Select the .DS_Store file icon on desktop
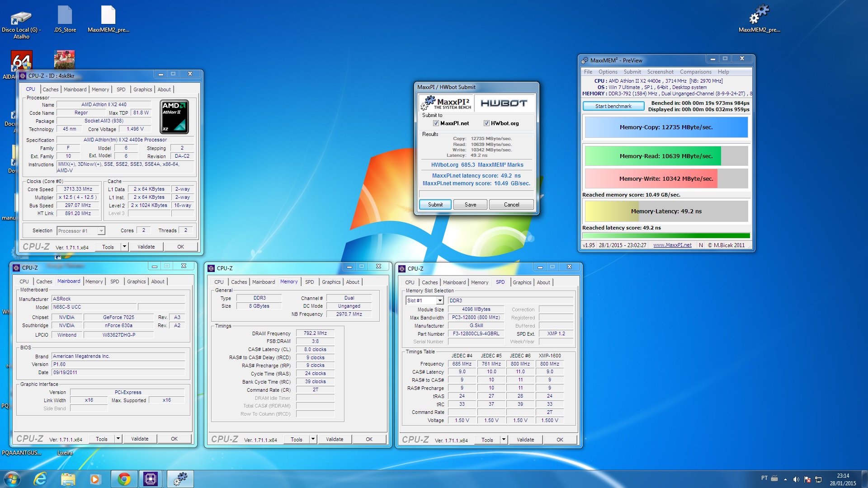Viewport: 868px width, 488px height. point(65,15)
